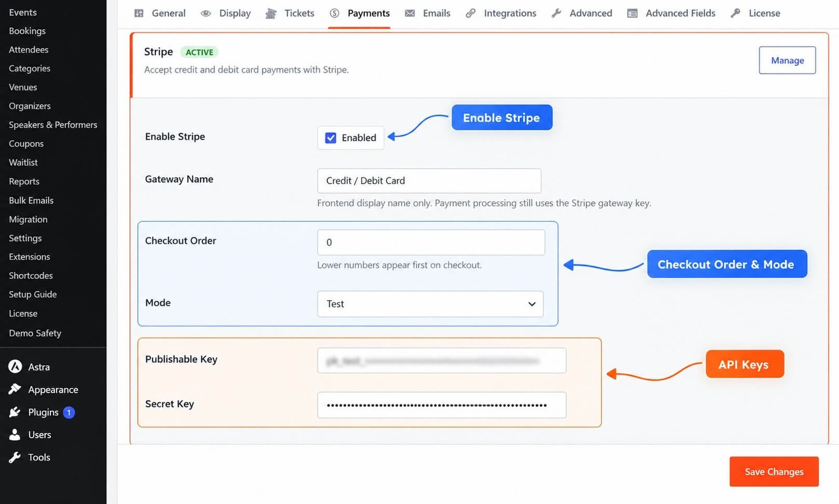Screen dimensions: 839x504
Task: Open Shortcodes in the sidebar
Action: 31,276
